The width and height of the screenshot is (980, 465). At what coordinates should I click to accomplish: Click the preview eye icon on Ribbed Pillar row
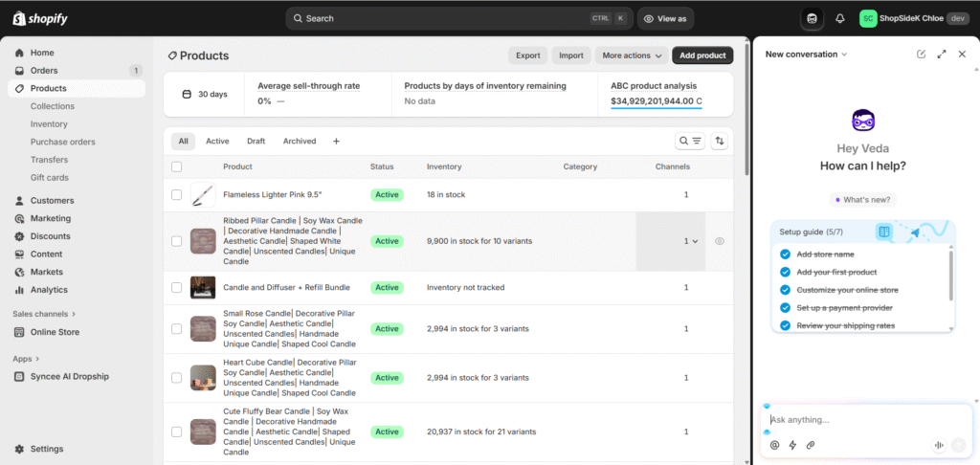(x=720, y=241)
